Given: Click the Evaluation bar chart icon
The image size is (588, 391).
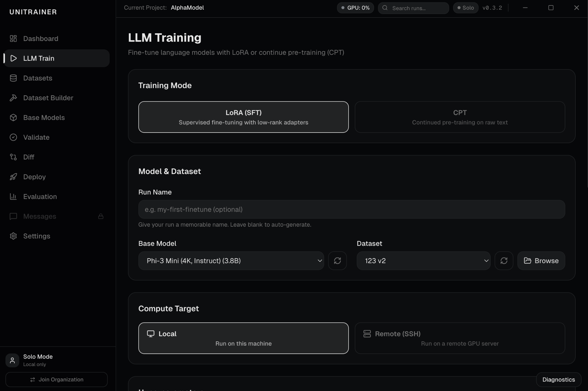Looking at the screenshot, I should point(13,197).
